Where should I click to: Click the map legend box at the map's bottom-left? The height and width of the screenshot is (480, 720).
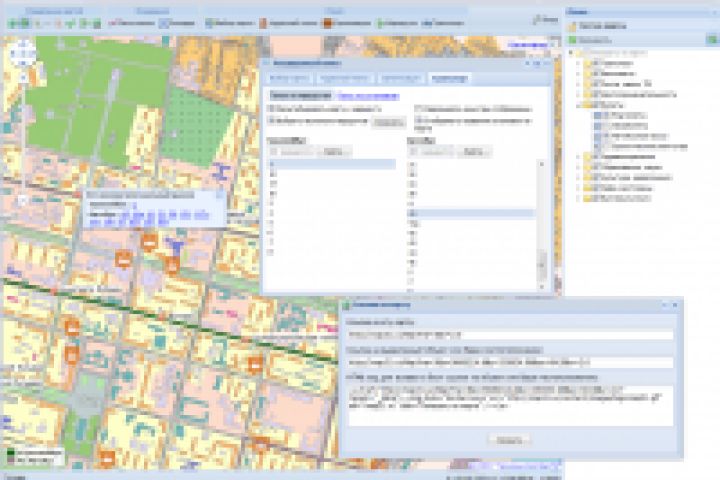click(34, 455)
